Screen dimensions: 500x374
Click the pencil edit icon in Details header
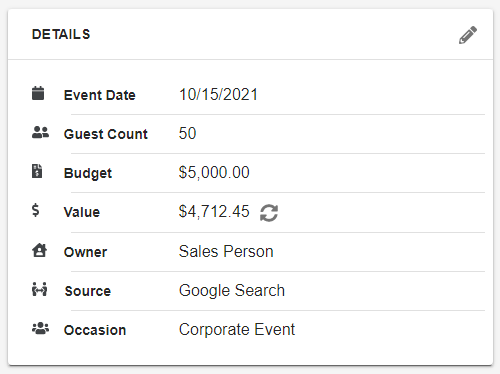(468, 35)
